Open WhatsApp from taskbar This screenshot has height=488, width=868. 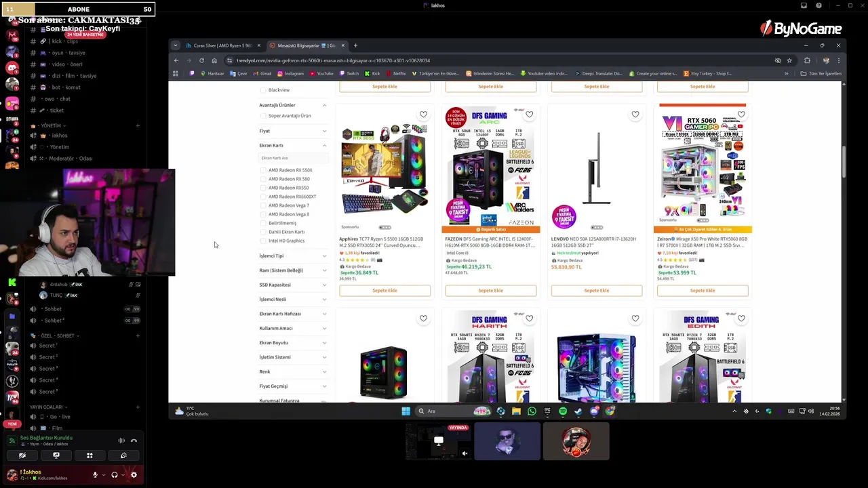[532, 411]
